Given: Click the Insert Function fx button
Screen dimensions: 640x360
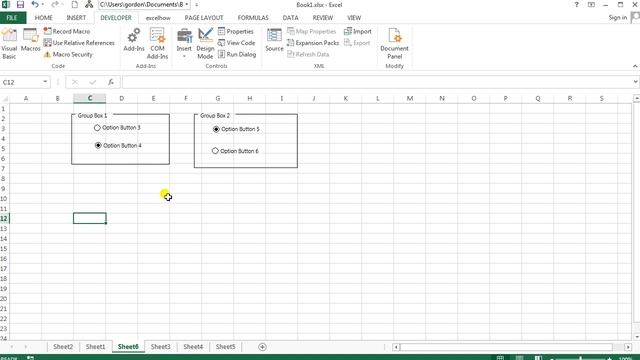Looking at the screenshot, I should [x=111, y=82].
